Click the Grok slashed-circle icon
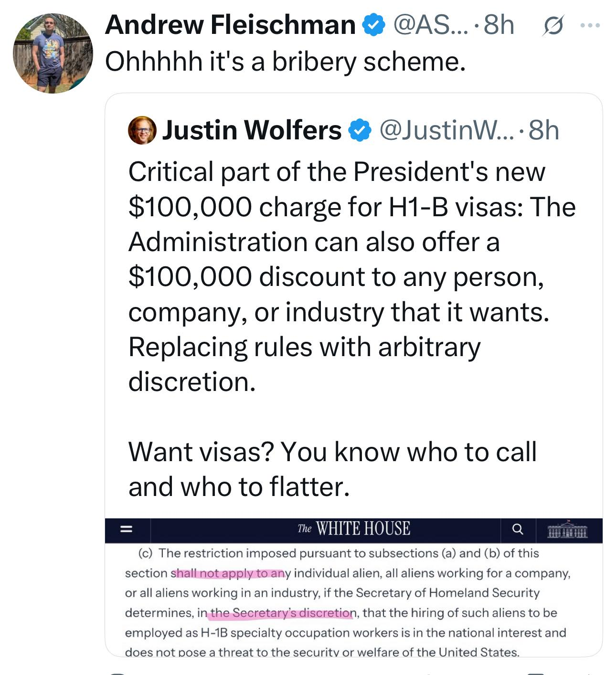This screenshot has width=616, height=675. click(553, 26)
